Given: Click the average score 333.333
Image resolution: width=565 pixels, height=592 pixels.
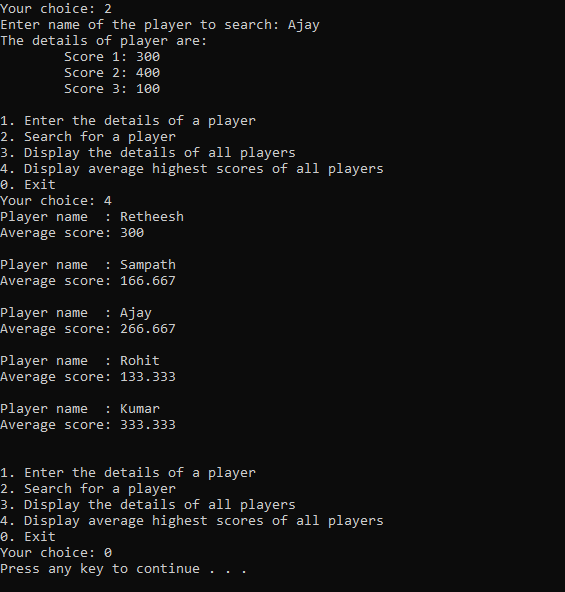Looking at the screenshot, I should point(148,425).
